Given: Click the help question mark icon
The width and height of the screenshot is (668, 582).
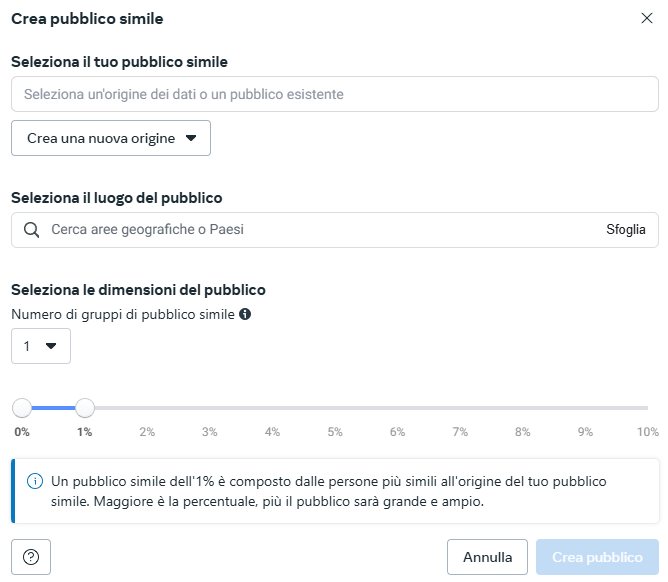Looking at the screenshot, I should coord(31,557).
